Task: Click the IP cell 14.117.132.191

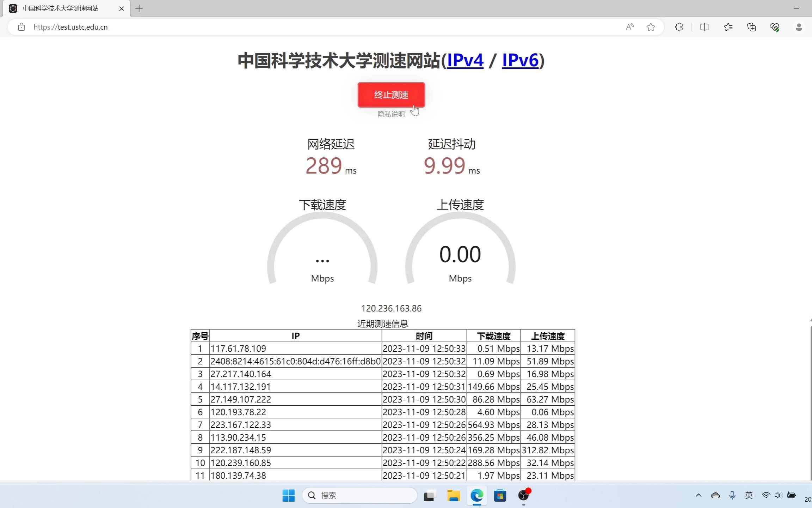Action: 296,387
